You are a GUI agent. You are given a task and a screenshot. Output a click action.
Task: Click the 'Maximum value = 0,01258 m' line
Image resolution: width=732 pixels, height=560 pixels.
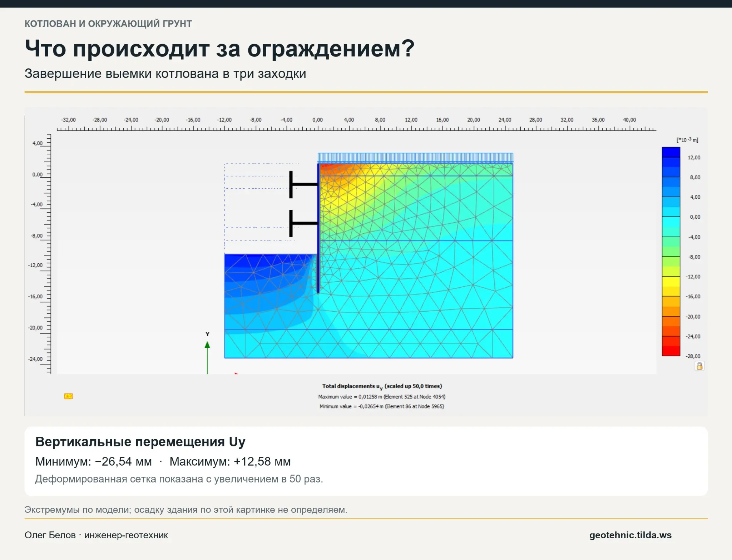click(382, 397)
